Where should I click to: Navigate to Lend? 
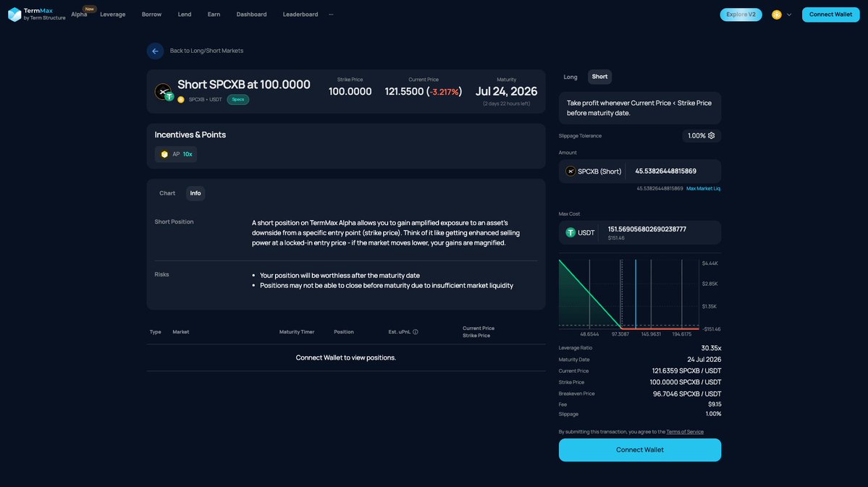tap(185, 14)
